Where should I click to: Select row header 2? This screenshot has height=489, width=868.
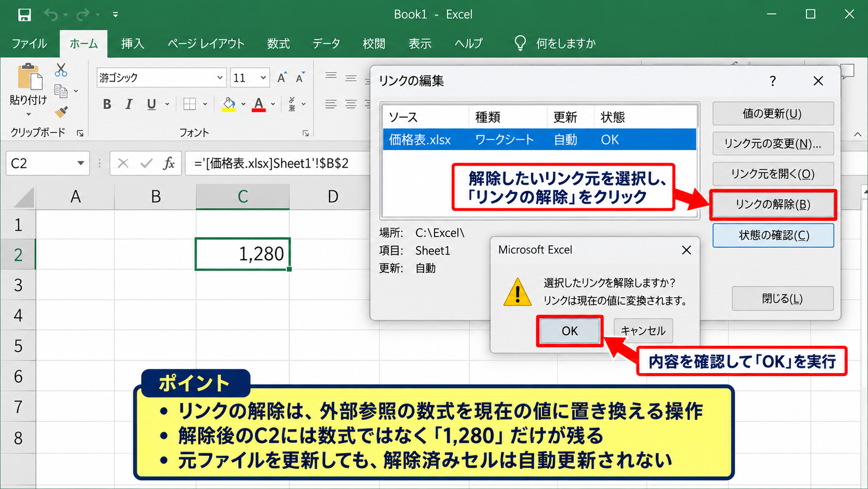click(18, 255)
